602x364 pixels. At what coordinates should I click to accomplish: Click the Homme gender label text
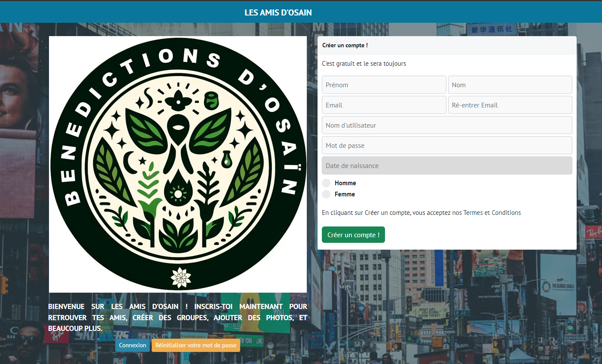pos(345,183)
